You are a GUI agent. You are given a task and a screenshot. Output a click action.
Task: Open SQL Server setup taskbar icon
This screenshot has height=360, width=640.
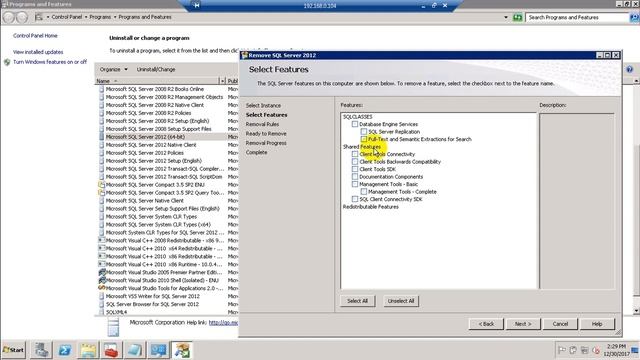coord(182,350)
